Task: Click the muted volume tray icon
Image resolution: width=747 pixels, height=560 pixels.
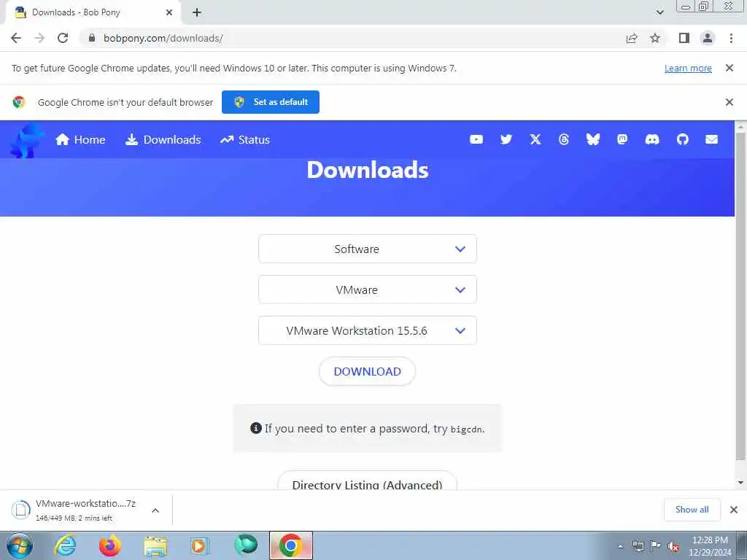Action: (673, 546)
